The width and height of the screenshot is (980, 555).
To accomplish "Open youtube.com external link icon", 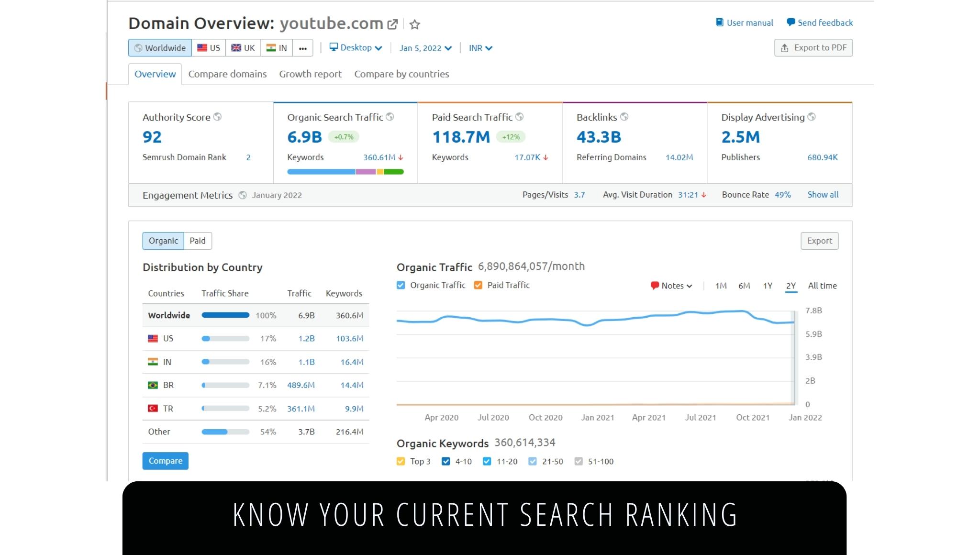I will tap(392, 24).
